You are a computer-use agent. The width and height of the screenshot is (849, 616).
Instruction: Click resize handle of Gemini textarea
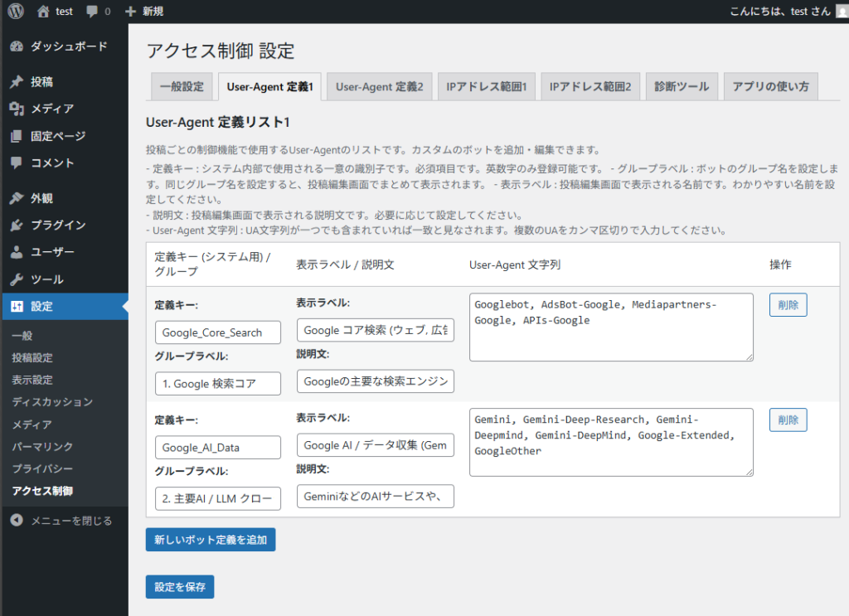pyautogui.click(x=749, y=472)
